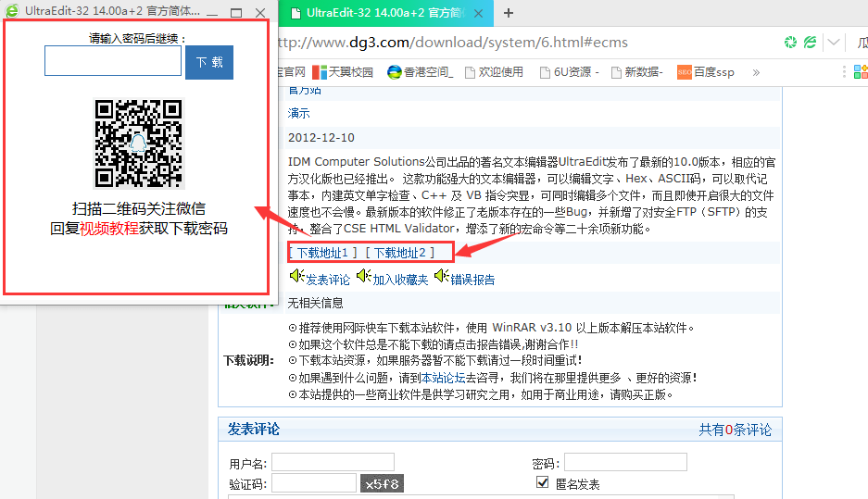Click the 演示 link

[298, 113]
